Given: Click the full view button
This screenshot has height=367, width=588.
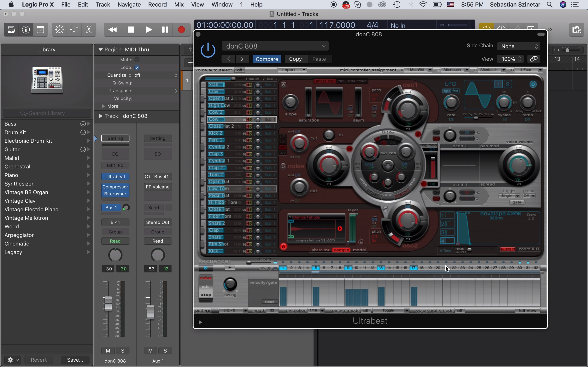Looking at the screenshot, I should (x=528, y=311).
